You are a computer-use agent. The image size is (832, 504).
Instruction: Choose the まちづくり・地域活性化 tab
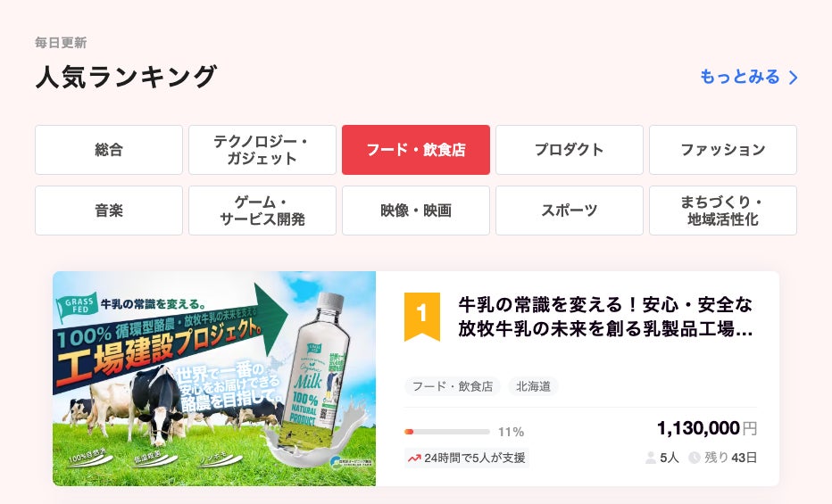pyautogui.click(x=723, y=211)
